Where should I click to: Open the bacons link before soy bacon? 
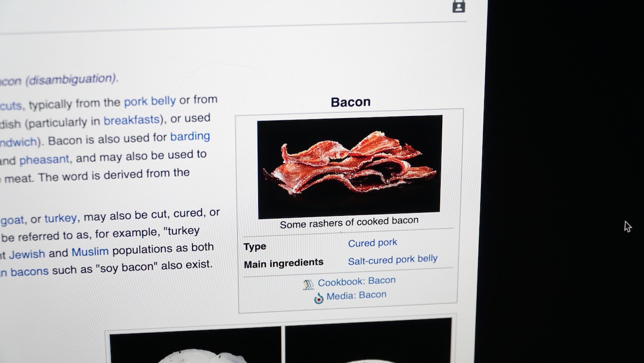[x=30, y=271]
